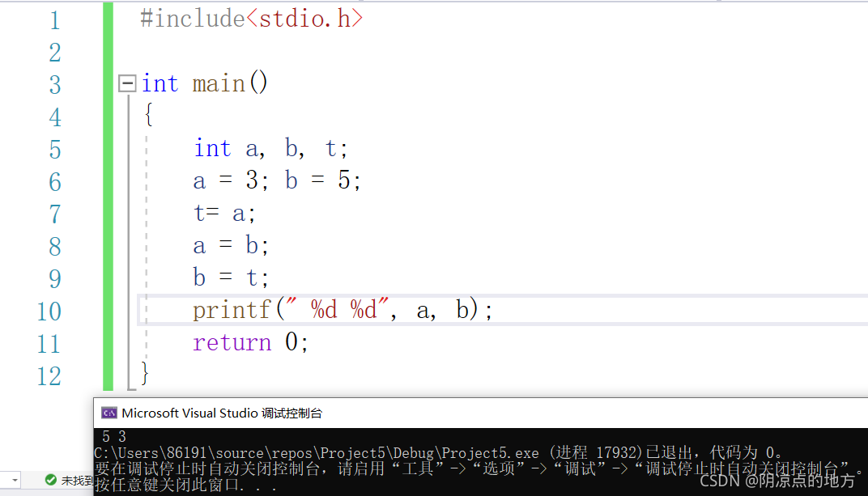The image size is (868, 496).
Task: Click the Microsoft Visual Studio 调试控制台 title
Action: 221,413
